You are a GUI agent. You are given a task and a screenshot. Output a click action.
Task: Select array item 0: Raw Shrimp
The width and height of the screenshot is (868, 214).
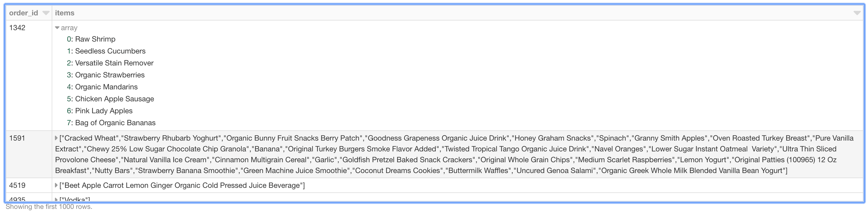click(x=95, y=39)
